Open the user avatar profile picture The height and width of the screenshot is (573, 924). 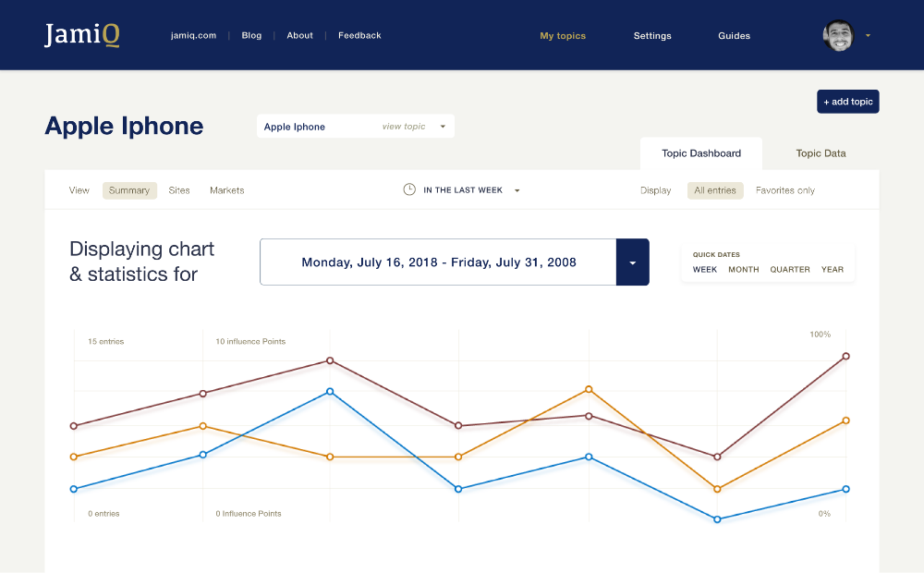tap(839, 35)
